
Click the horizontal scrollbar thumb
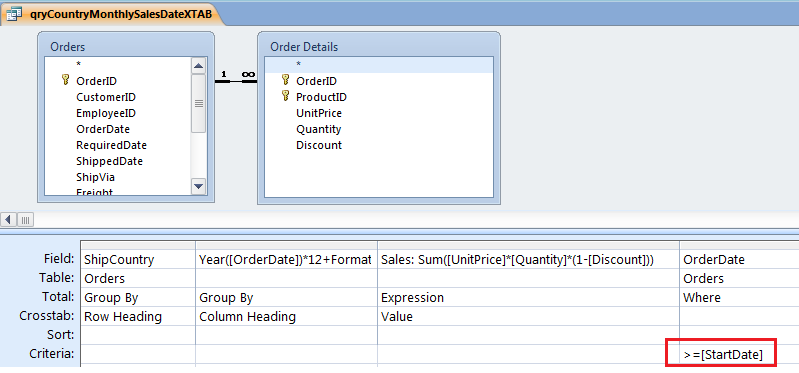(x=26, y=220)
